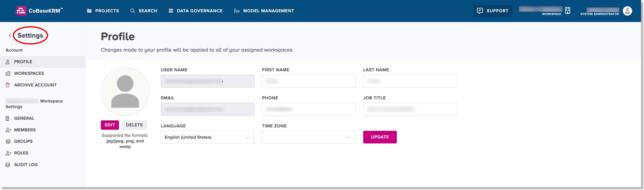Click the Update button
The width and height of the screenshot is (644, 190).
coord(380,137)
